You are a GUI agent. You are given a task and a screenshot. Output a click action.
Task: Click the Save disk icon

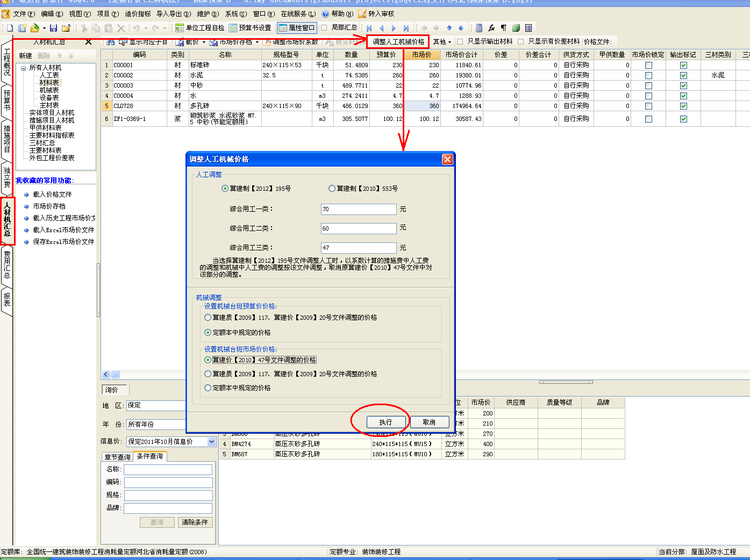pyautogui.click(x=53, y=28)
